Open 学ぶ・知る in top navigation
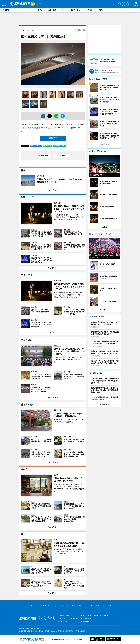 [90, 10]
